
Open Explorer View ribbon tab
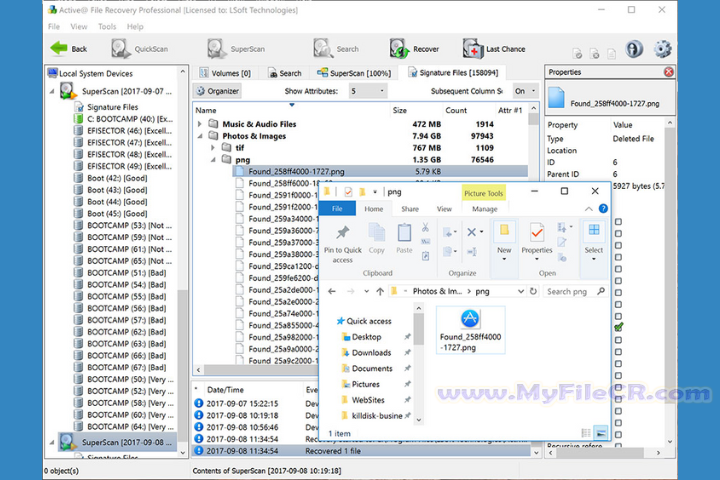(x=444, y=209)
